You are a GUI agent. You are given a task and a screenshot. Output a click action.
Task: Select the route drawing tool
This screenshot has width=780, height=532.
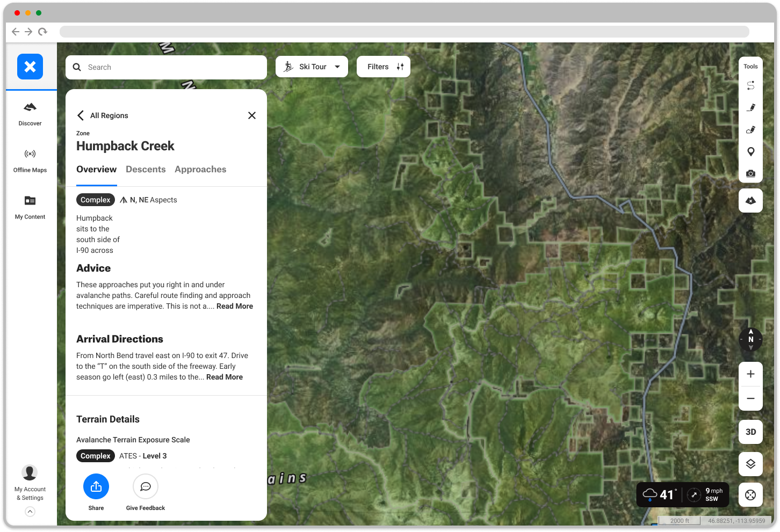click(x=751, y=85)
